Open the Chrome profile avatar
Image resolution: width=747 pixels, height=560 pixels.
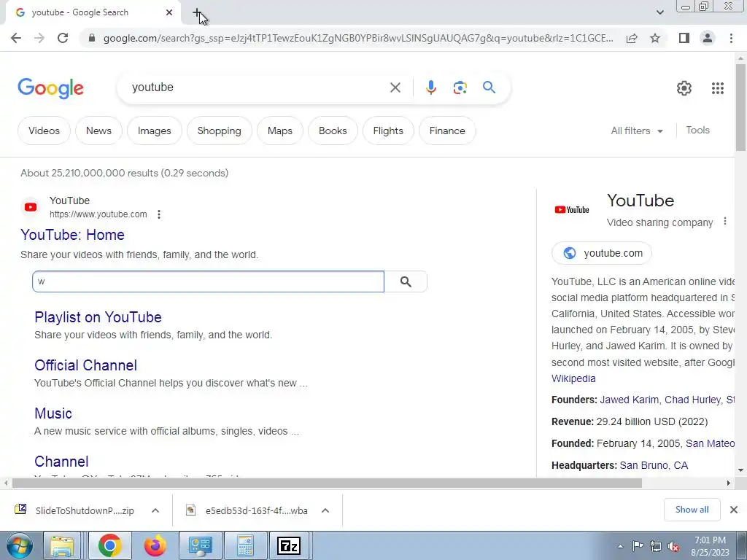pos(708,38)
